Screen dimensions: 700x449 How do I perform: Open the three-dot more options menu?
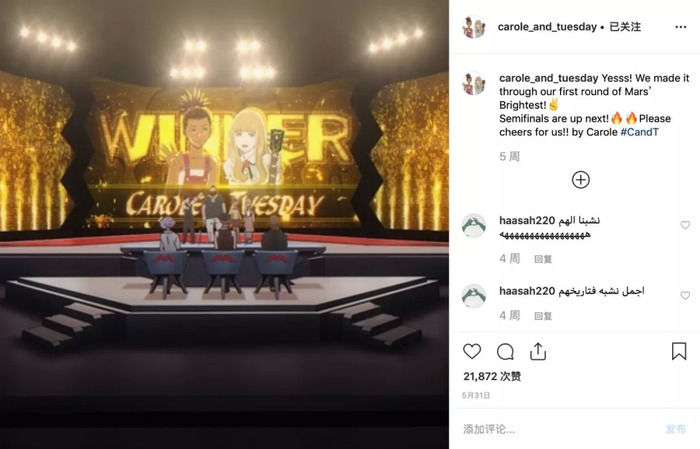coord(680,27)
